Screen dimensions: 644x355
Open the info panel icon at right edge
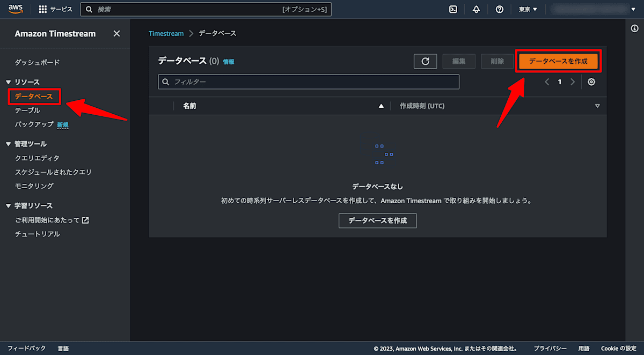tap(634, 29)
